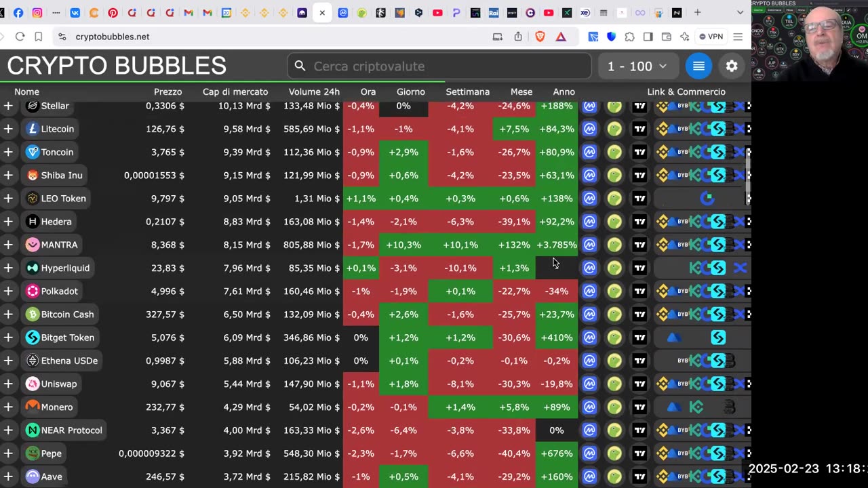
Task: Click Bitget exchange icon in Bitget Token row
Action: click(x=718, y=338)
